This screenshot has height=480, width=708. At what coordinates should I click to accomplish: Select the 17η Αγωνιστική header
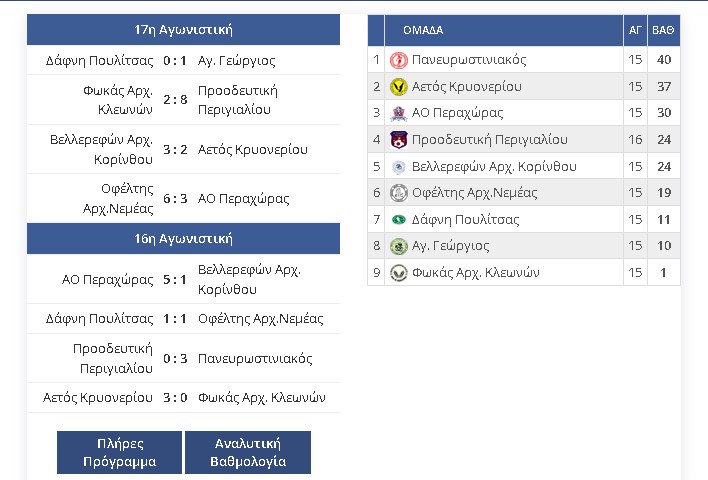[183, 30]
